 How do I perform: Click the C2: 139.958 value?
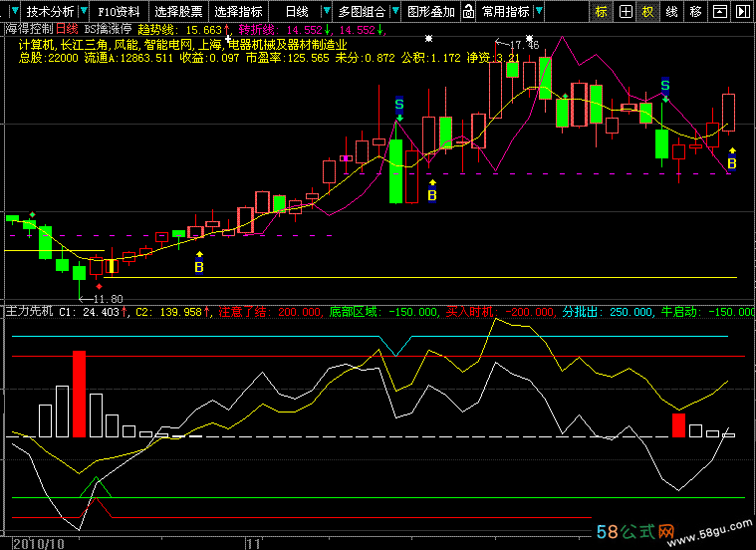[x=168, y=312]
